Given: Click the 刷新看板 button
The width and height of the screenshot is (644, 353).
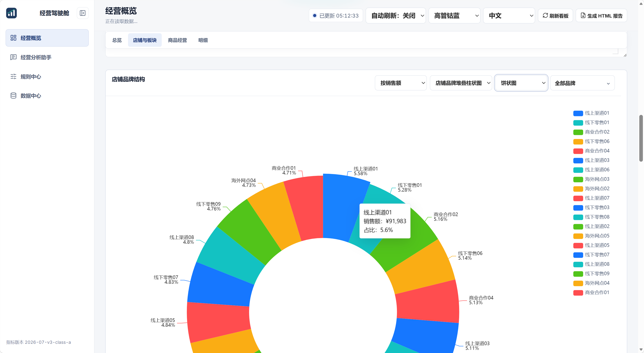Looking at the screenshot, I should pyautogui.click(x=555, y=16).
